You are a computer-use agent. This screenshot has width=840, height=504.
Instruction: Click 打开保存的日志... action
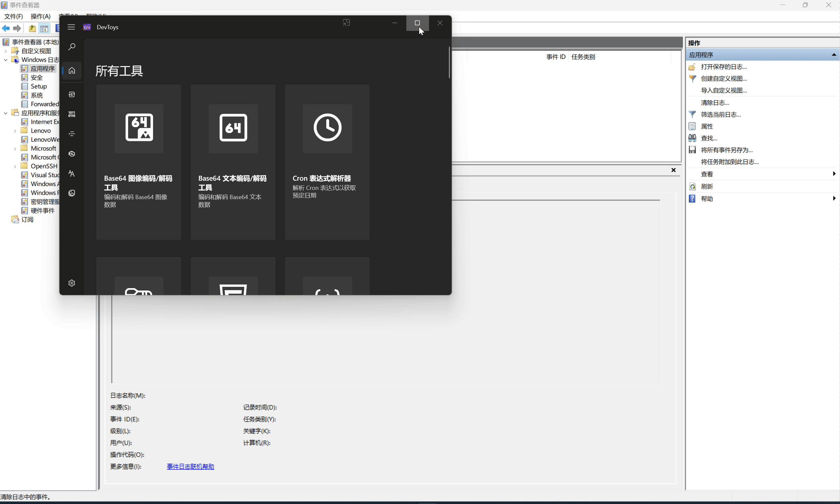(x=723, y=67)
